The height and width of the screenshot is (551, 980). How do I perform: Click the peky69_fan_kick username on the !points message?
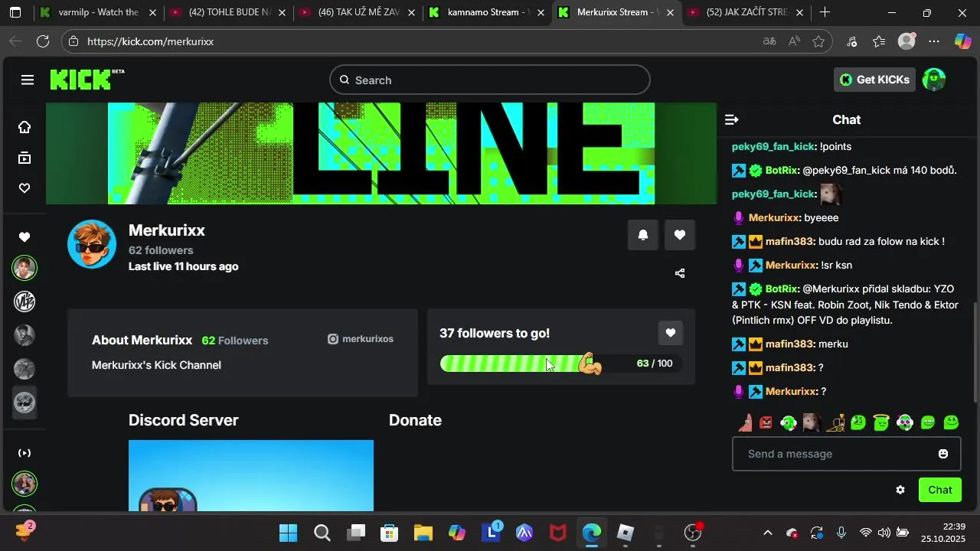pos(773,146)
